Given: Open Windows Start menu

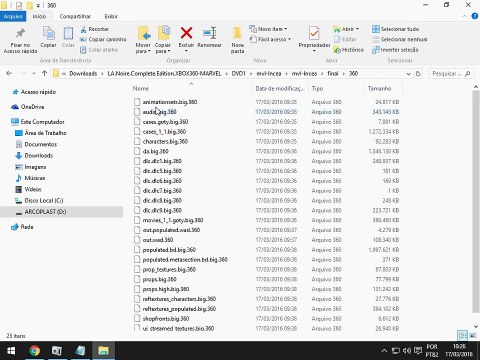Looking at the screenshot, I should pos(11,351).
